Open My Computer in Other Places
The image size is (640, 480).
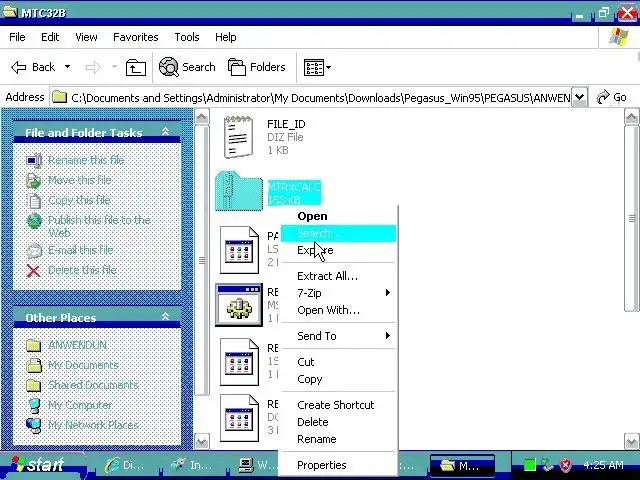coord(80,405)
